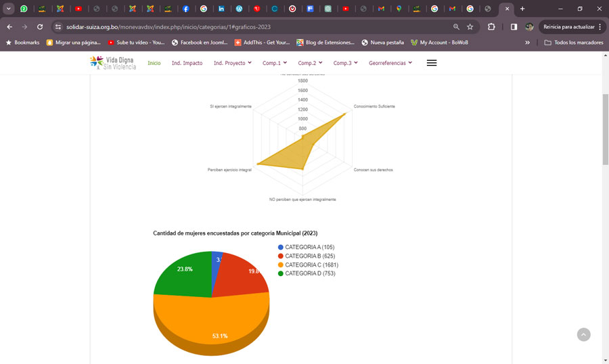Image resolution: width=609 pixels, height=364 pixels.
Task: Expand the Comp.1 dropdown menu
Action: point(274,63)
